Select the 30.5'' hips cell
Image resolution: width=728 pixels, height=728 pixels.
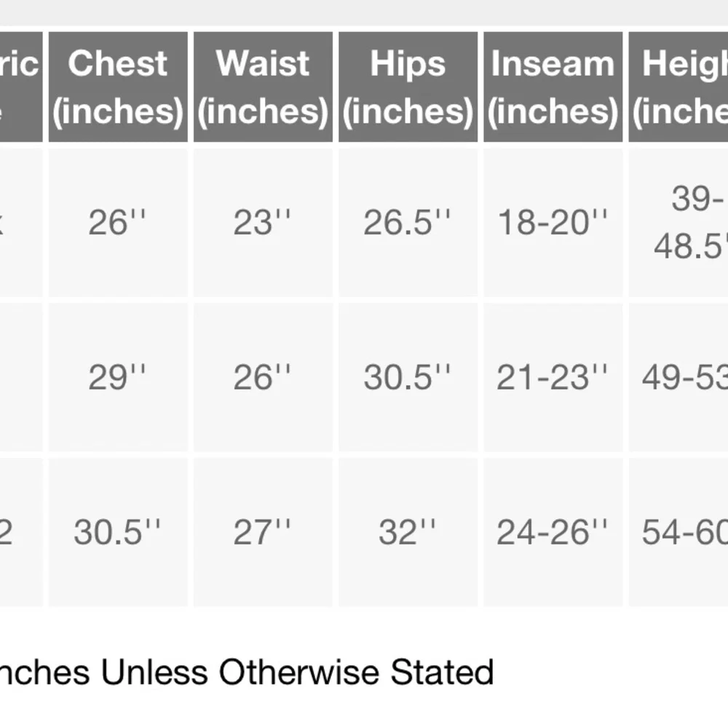click(408, 377)
